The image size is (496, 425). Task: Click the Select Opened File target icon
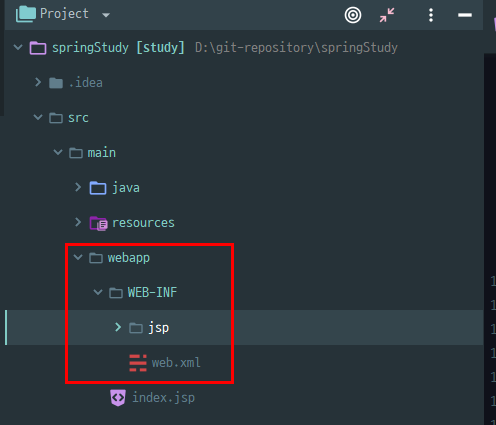[353, 15]
